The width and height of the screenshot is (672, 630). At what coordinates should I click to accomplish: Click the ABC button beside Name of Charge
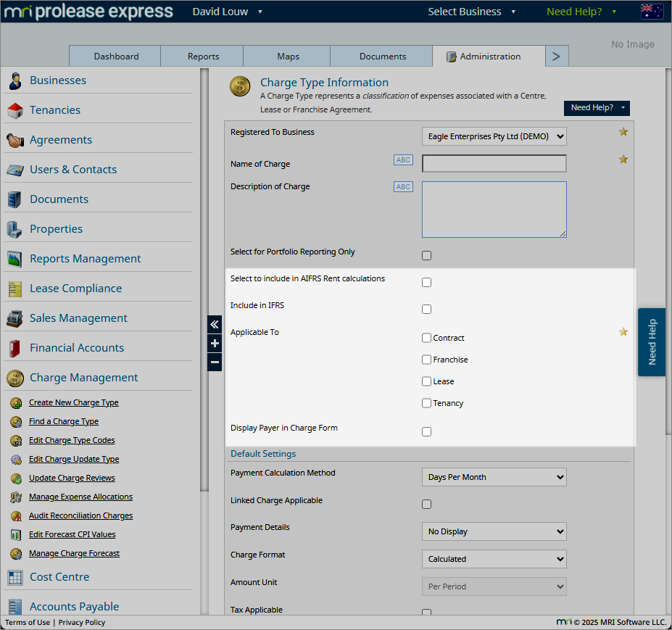pos(403,160)
